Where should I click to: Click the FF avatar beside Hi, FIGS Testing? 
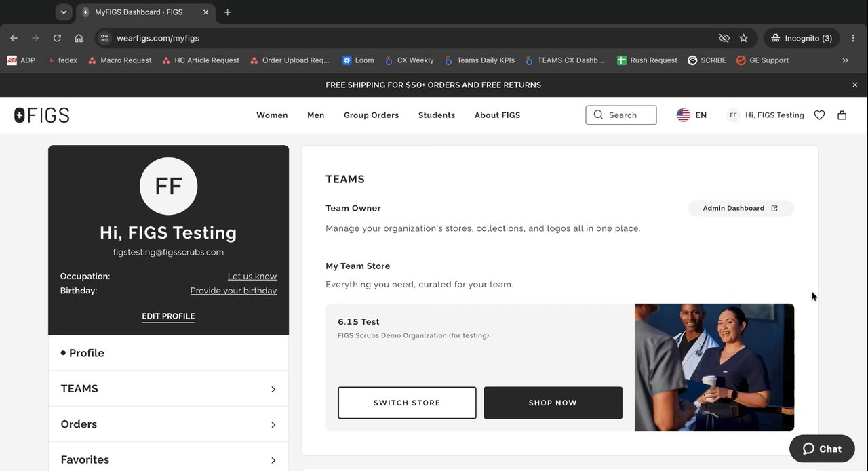pyautogui.click(x=733, y=115)
